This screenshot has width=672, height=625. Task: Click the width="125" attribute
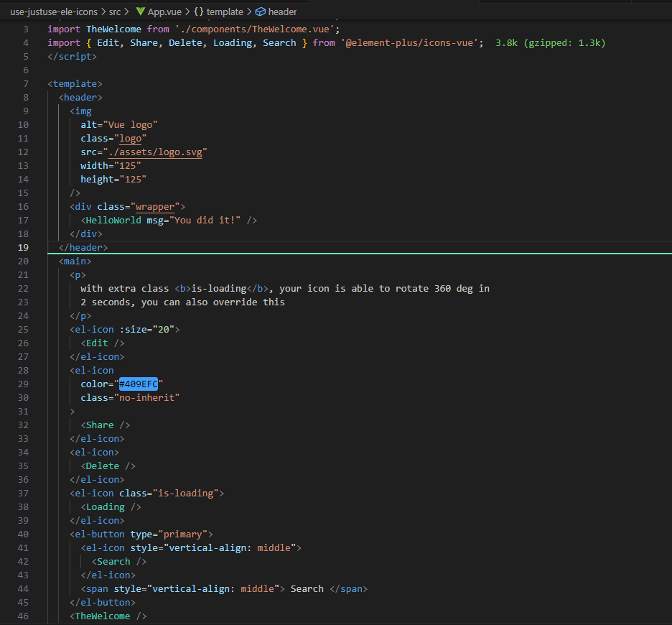pyautogui.click(x=111, y=165)
